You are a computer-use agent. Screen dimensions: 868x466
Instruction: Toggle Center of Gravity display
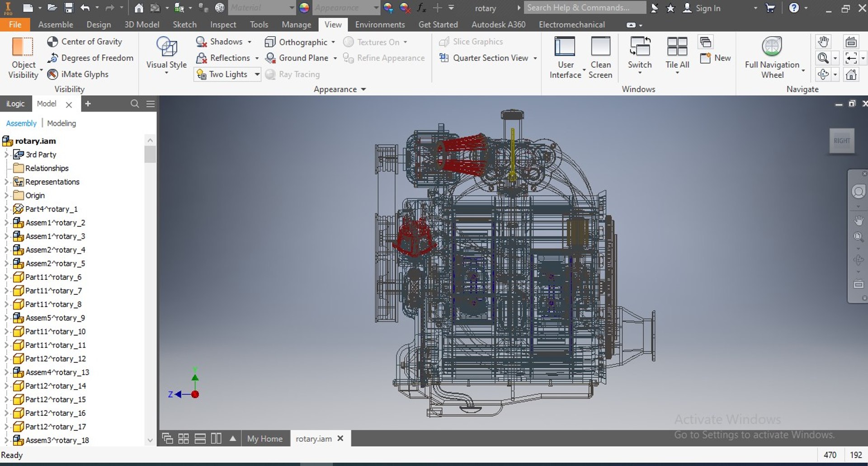tap(85, 42)
